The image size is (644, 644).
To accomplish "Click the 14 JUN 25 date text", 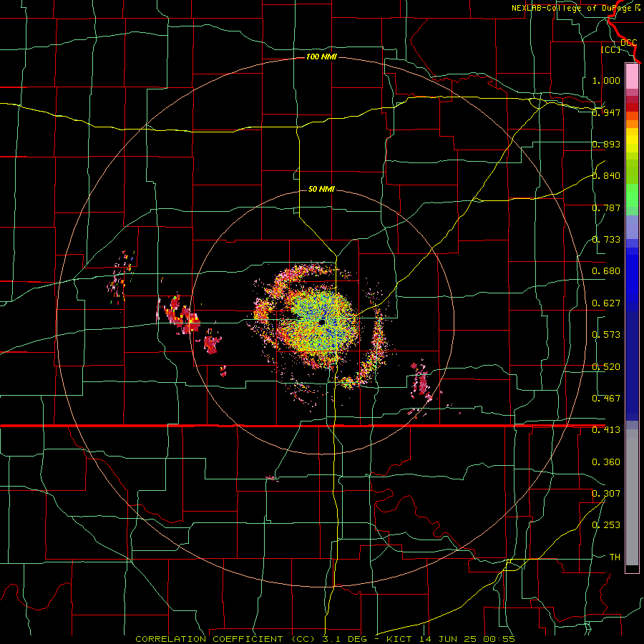I will click(449, 639).
